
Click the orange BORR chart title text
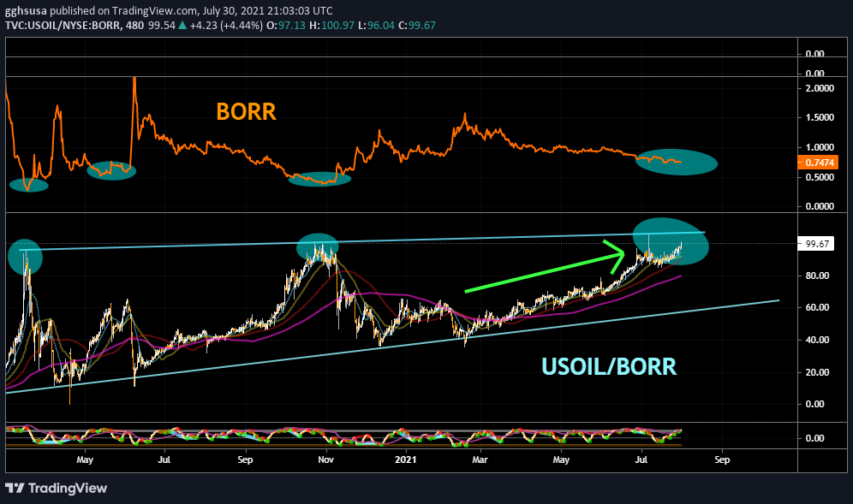click(x=247, y=112)
